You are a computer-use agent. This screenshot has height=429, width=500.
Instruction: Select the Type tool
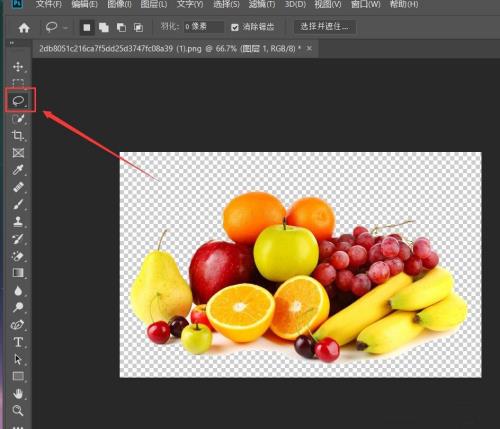click(18, 342)
